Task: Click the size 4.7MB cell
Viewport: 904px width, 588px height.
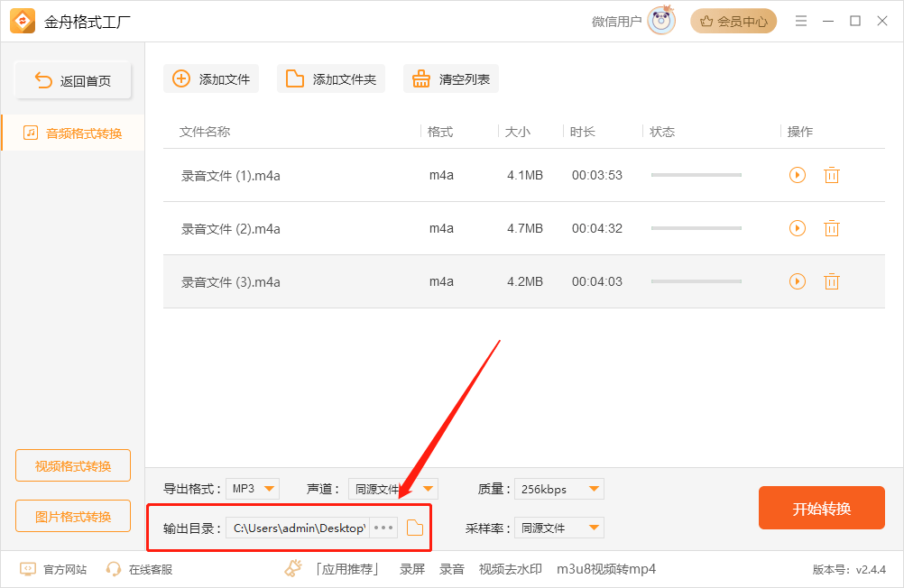Action: coord(525,228)
